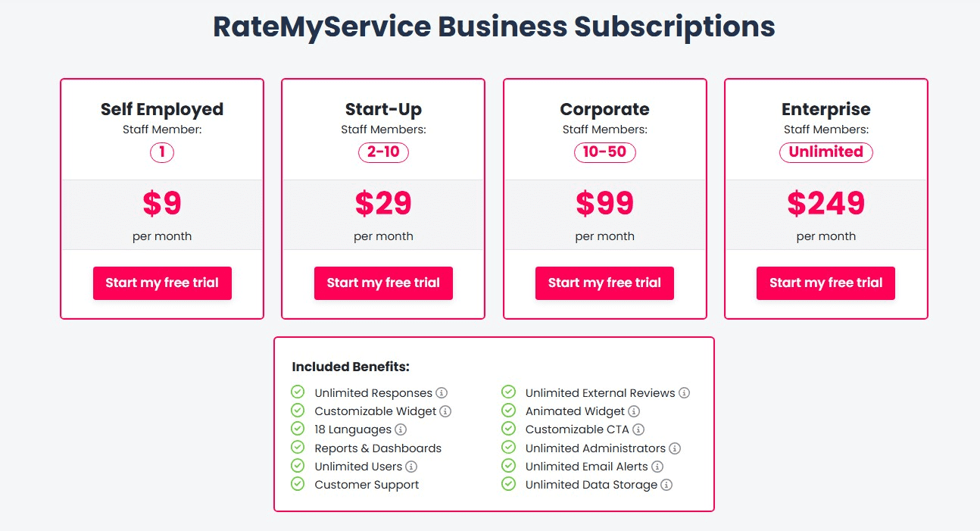Show info for Unlimited Data Storage
Viewport: 980px width, 531px height.
(x=666, y=485)
